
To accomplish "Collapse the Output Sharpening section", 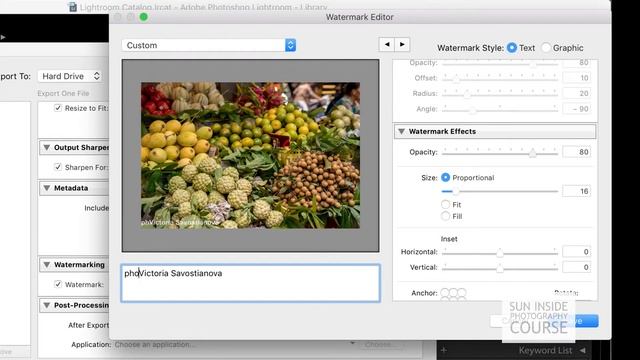I will (47, 147).
